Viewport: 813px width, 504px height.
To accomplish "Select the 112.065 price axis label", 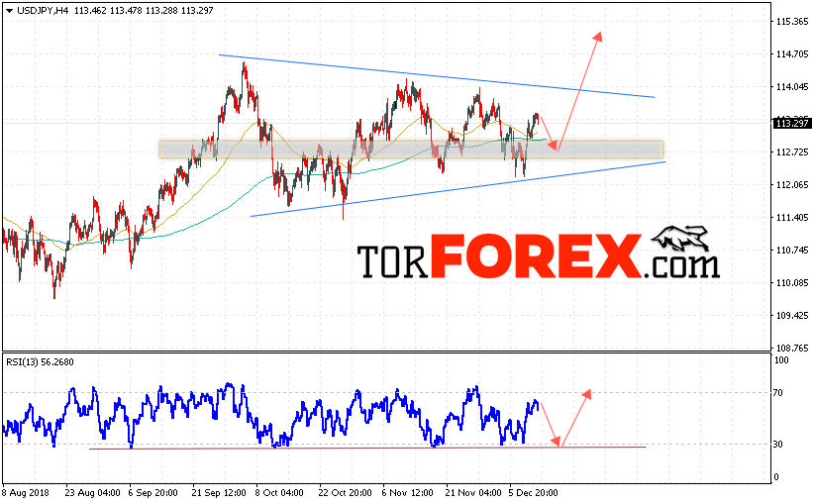I will pos(792,184).
